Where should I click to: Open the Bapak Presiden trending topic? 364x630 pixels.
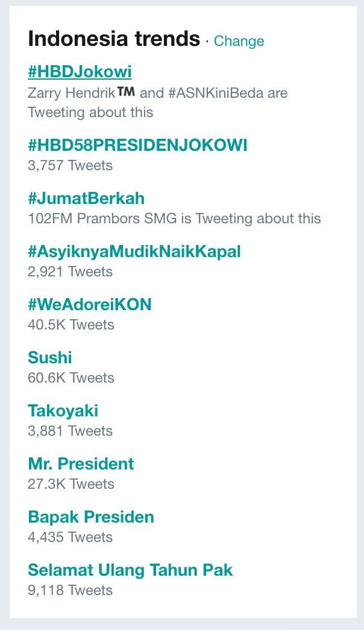[91, 517]
